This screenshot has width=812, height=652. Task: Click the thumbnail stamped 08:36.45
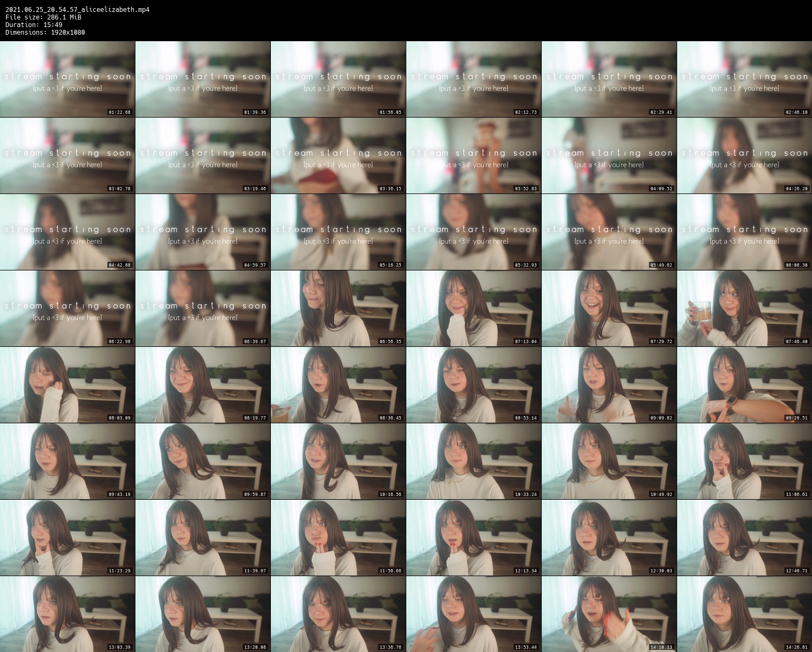coord(338,385)
